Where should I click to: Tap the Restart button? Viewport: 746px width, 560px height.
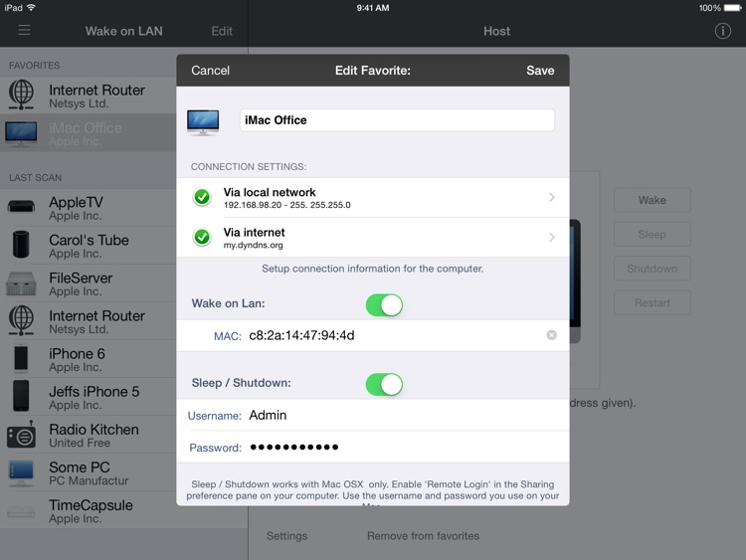pos(652,302)
